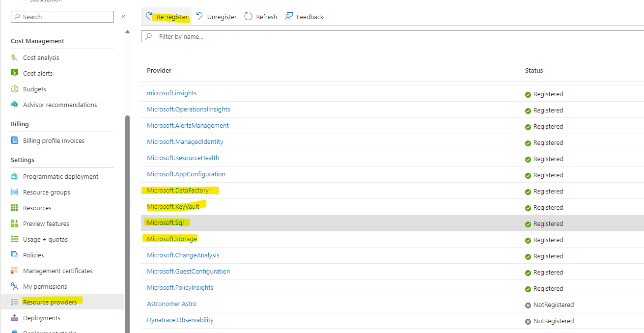The width and height of the screenshot is (644, 333).
Task: Open Advisor recommendations page
Action: tap(60, 105)
